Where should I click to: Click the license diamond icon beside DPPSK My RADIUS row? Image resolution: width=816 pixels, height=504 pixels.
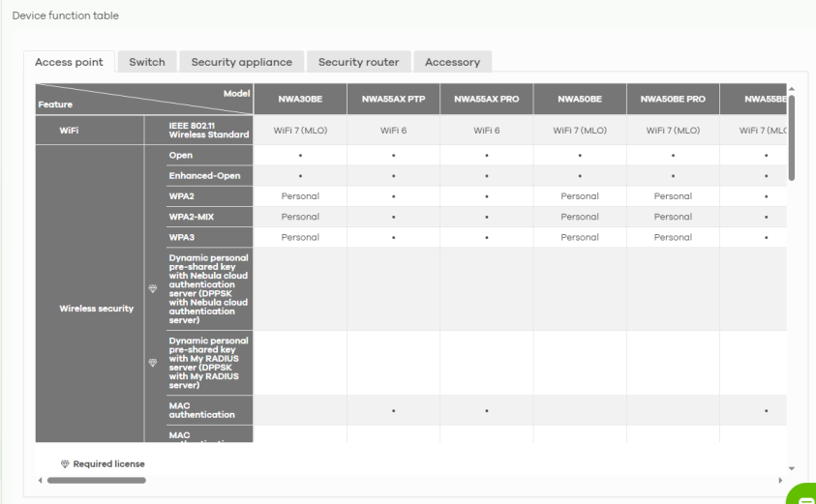(x=153, y=363)
